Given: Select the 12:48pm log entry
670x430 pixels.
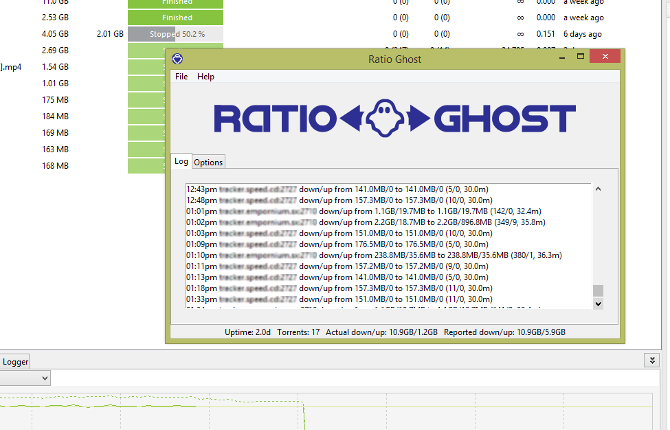Looking at the screenshot, I should coord(339,200).
